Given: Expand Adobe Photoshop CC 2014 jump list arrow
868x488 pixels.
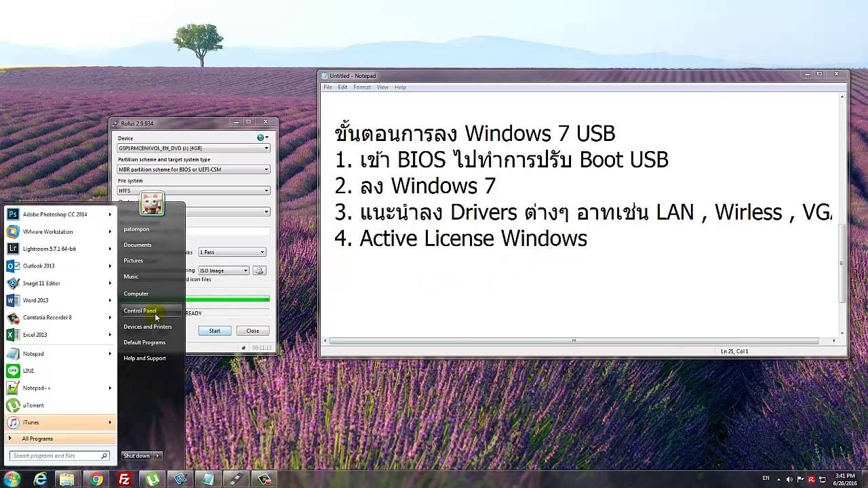Looking at the screenshot, I should (x=110, y=214).
